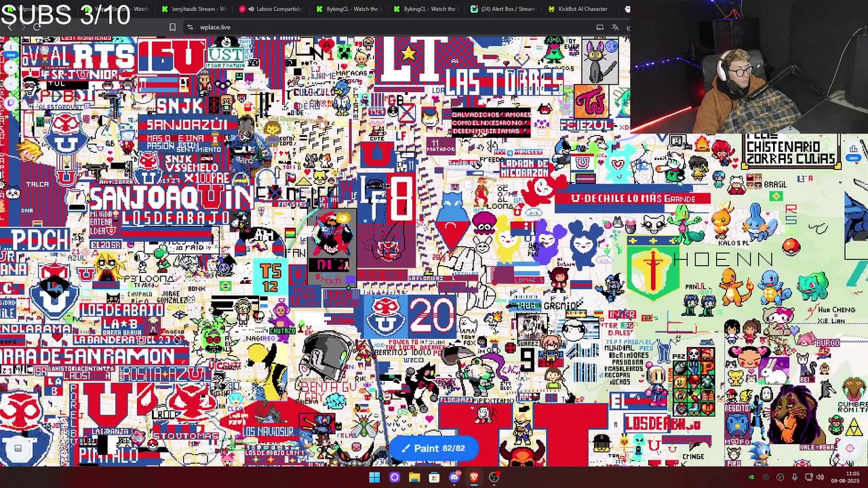Open OBS Studio from the taskbar
Viewport: 868px width, 488px height.
click(x=494, y=477)
